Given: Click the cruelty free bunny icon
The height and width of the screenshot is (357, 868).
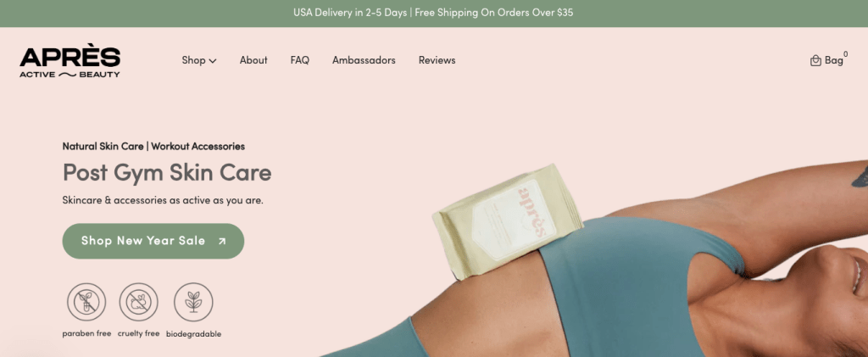Looking at the screenshot, I should click(138, 302).
